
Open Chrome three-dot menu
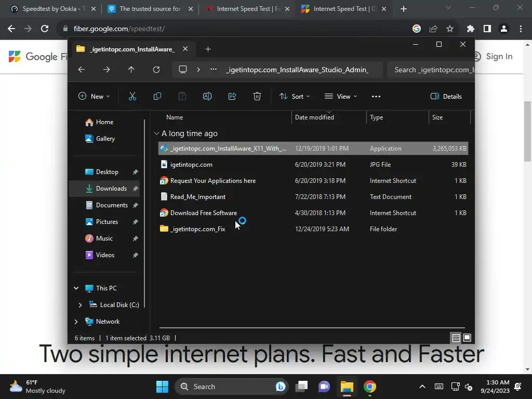521,29
